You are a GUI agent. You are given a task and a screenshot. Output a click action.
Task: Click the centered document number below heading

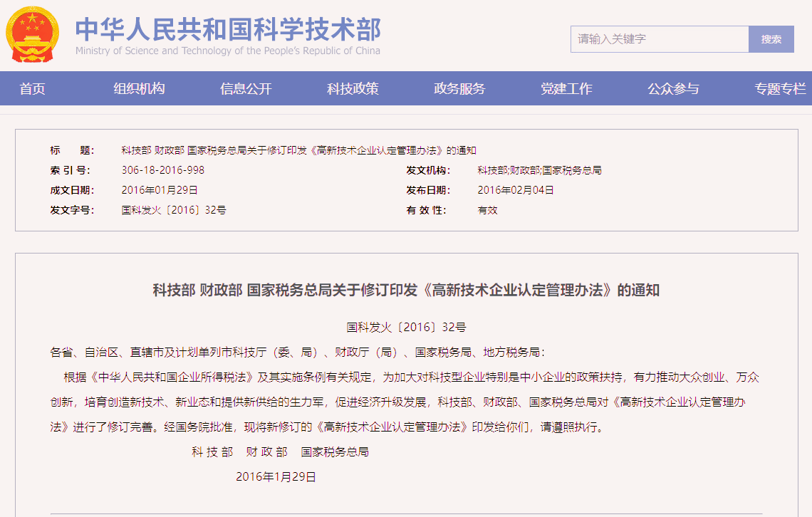[406, 327]
